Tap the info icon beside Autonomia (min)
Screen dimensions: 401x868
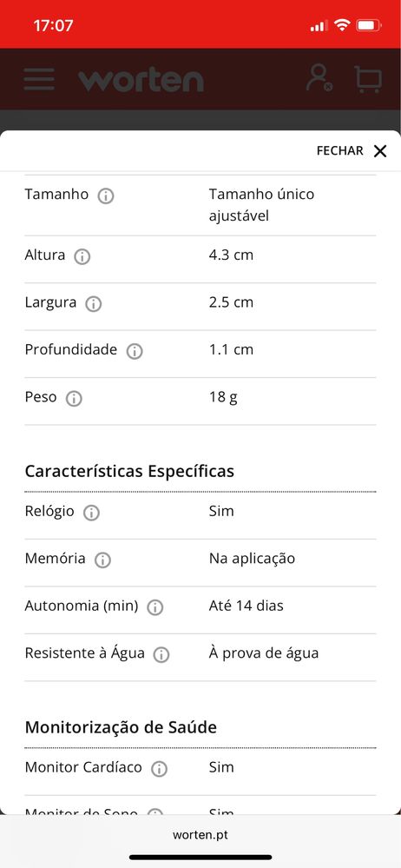154,607
